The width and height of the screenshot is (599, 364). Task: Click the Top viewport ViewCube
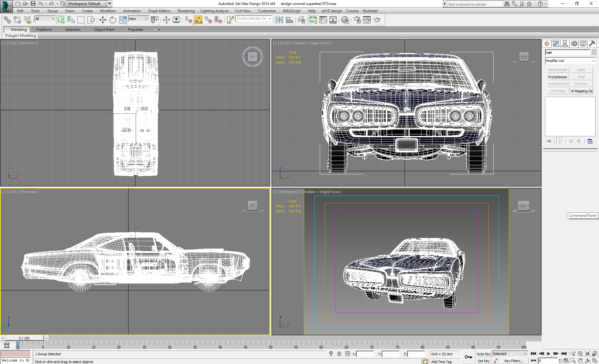click(x=252, y=56)
